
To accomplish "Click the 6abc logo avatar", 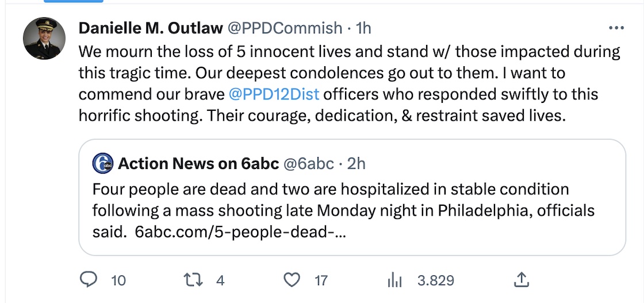I will [102, 164].
